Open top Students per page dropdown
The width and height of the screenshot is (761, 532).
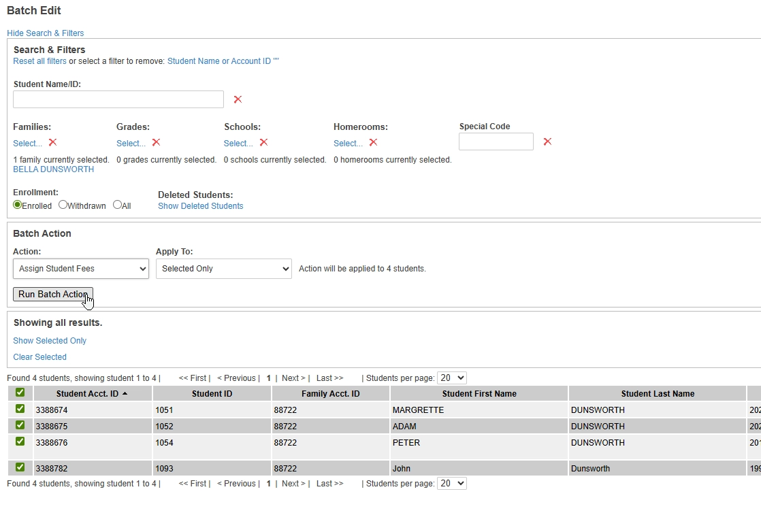[451, 378]
